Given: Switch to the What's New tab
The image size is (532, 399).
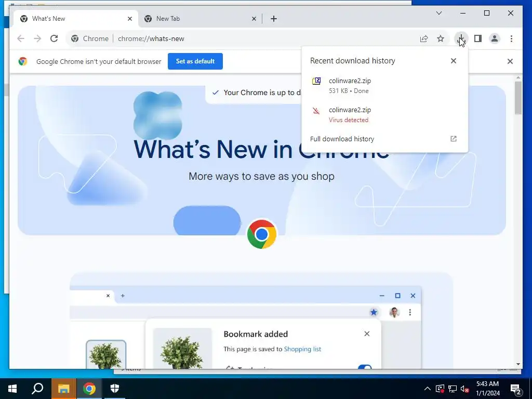Looking at the screenshot, I should [x=75, y=19].
